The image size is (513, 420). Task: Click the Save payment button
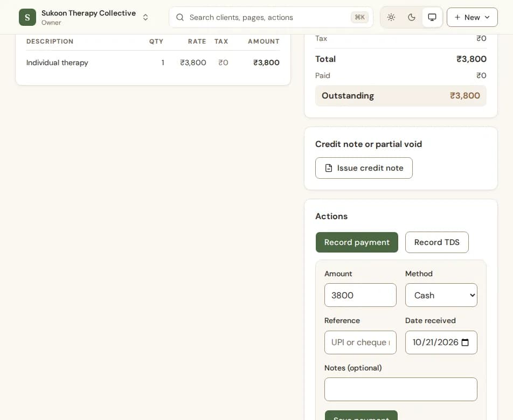361,416
